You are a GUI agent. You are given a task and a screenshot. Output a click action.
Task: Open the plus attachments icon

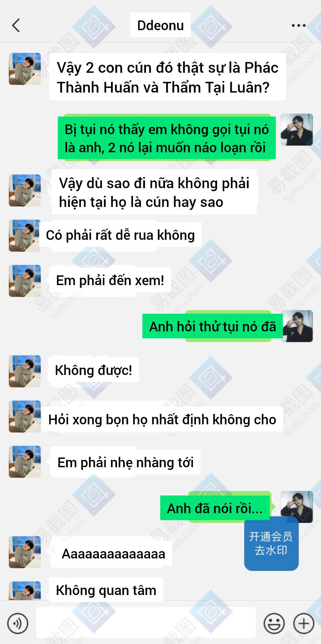tap(304, 624)
